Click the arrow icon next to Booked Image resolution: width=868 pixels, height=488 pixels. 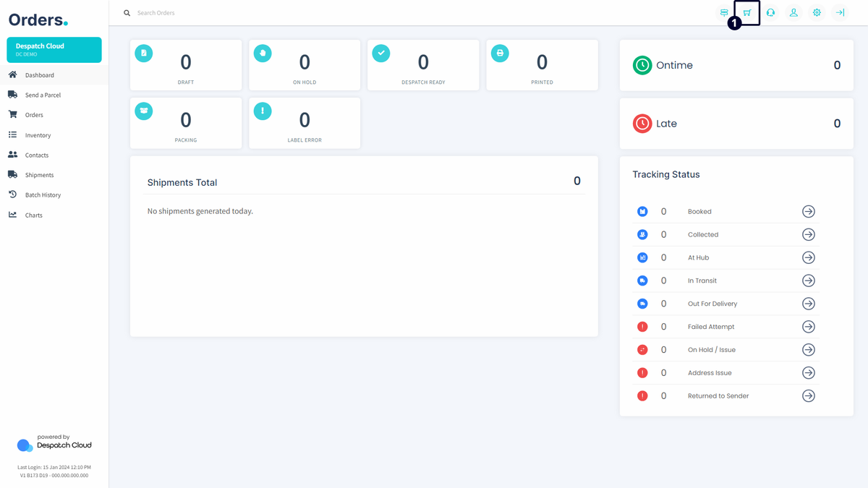808,211
